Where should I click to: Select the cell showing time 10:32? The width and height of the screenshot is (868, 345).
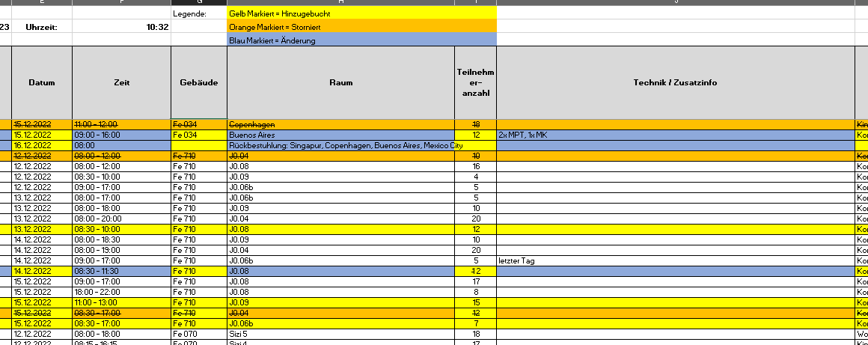click(121, 27)
